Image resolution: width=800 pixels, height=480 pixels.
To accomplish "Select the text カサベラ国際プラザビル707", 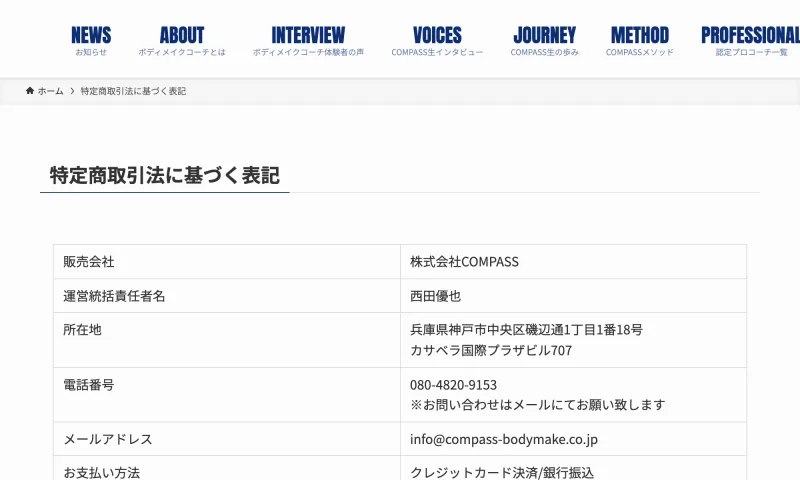I will pyautogui.click(x=491, y=350).
